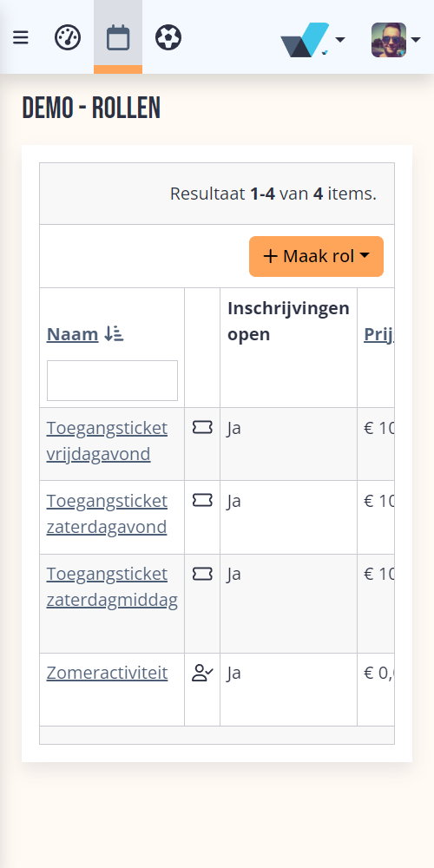
Task: Focus the Naam filter input field
Action: coord(112,380)
